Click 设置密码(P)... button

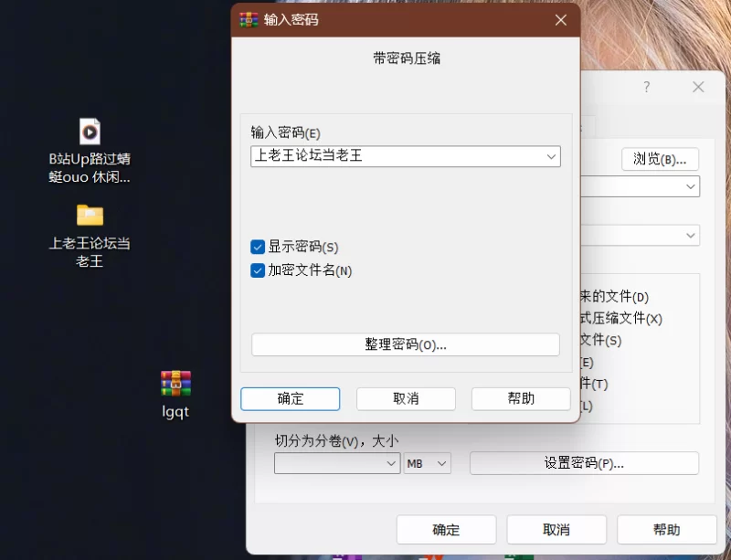[584, 463]
